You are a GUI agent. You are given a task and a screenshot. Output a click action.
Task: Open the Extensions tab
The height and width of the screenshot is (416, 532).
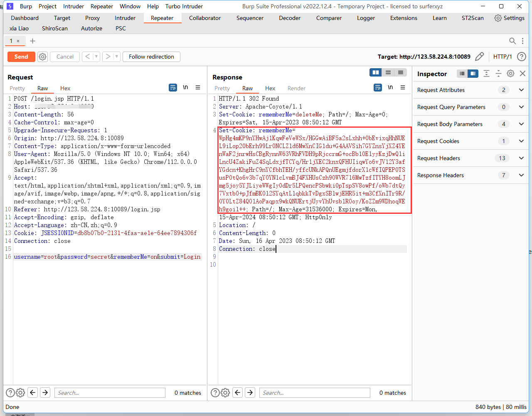[404, 18]
